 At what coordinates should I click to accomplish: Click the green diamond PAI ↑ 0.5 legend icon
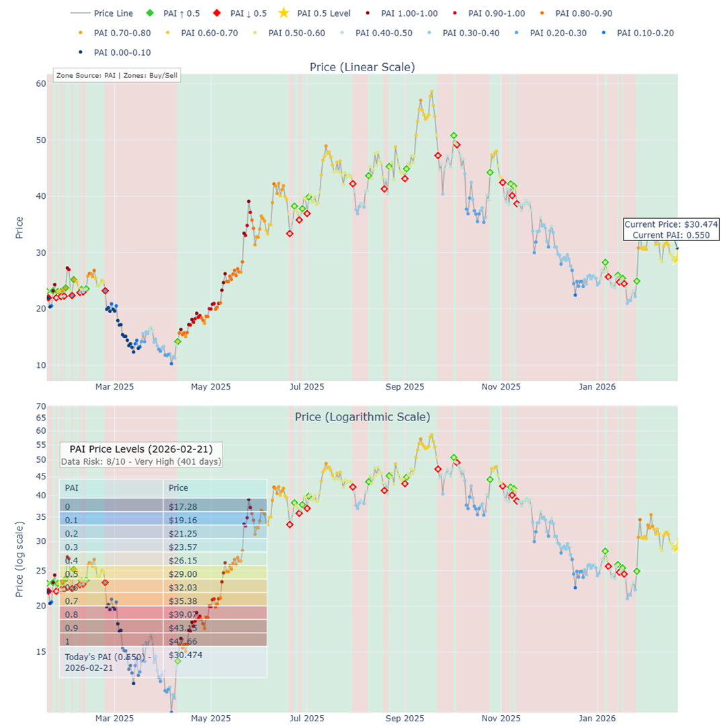(150, 13)
